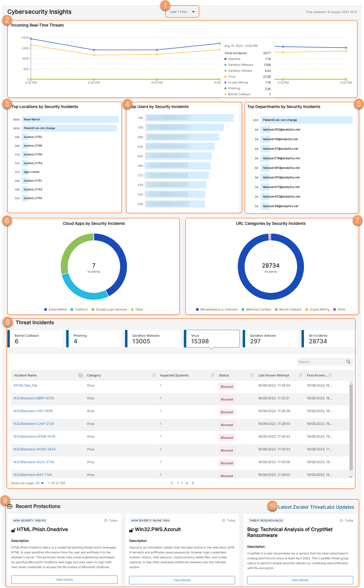364x588 pixels.
Task: Click the THREAT RESEARCH BLOG tag
Action: [x=266, y=521]
